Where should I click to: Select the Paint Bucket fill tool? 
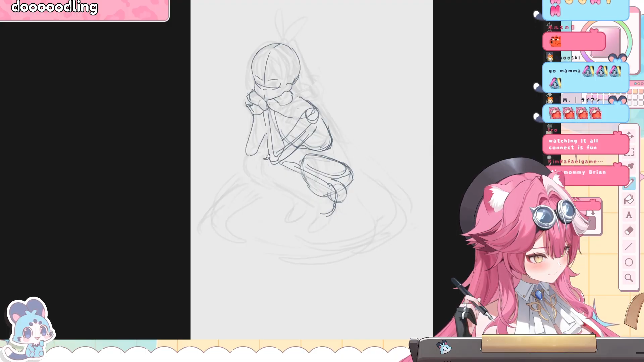629,199
